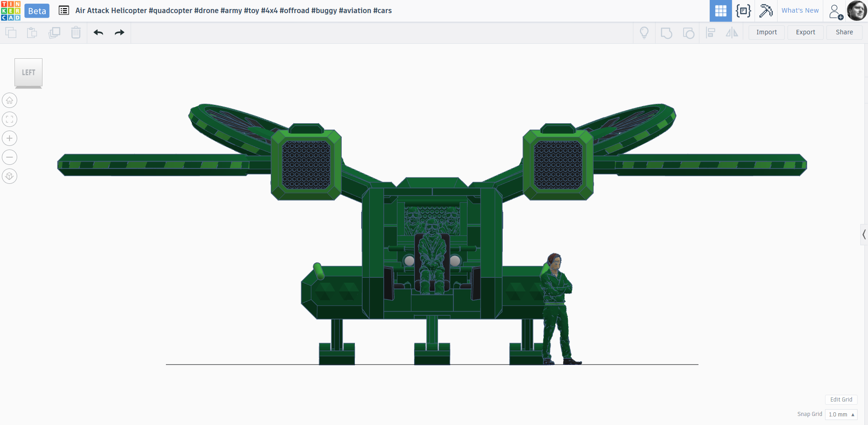This screenshot has width=868, height=425.
Task: Open the Tinkercad logo home link
Action: (10, 11)
